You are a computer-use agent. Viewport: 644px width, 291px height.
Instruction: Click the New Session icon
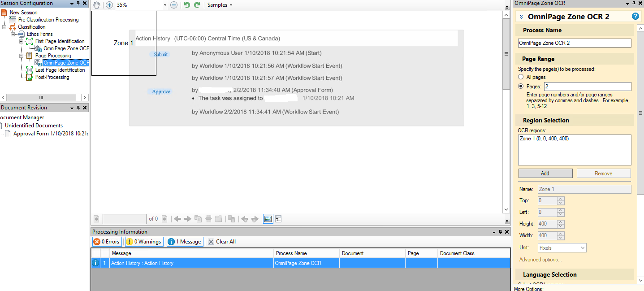[x=4, y=13]
